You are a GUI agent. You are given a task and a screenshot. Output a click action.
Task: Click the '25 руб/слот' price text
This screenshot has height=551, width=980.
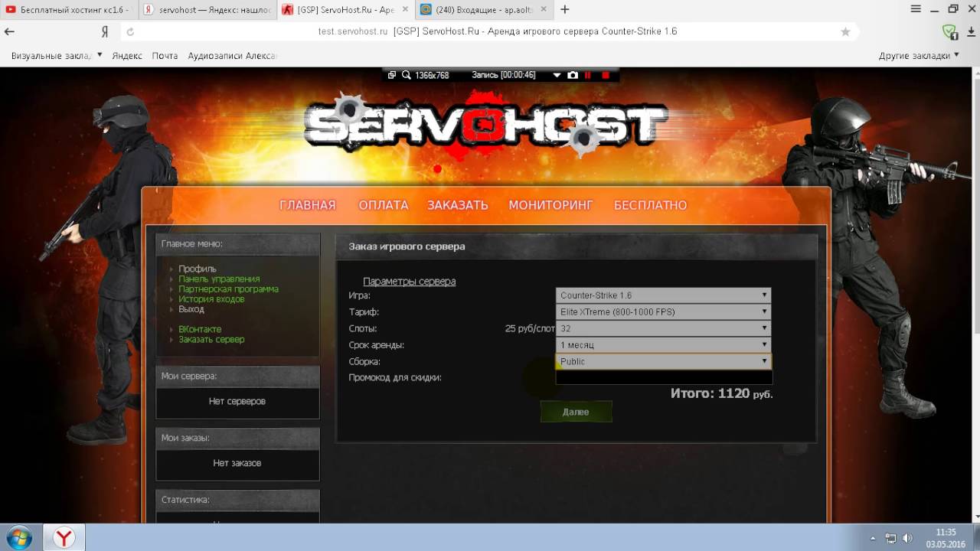click(x=530, y=328)
